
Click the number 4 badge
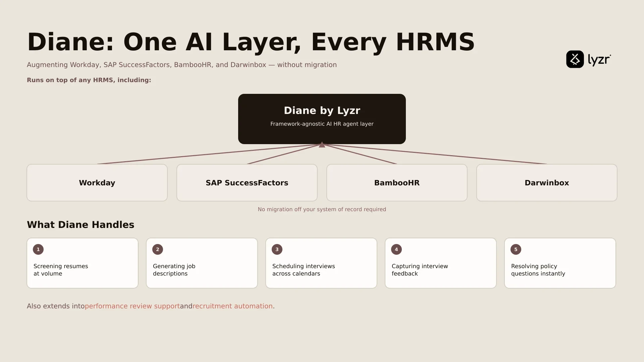click(396, 249)
